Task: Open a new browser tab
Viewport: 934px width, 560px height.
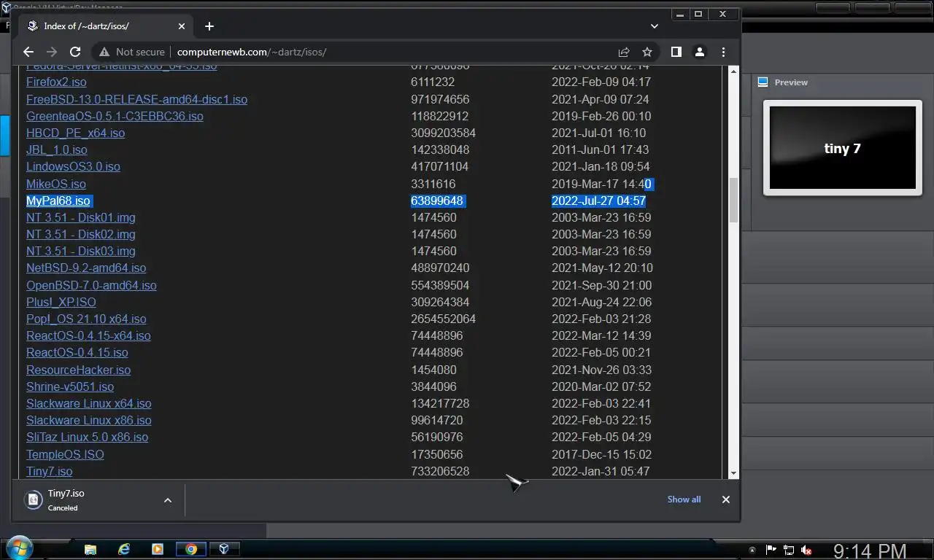Action: pyautogui.click(x=209, y=26)
